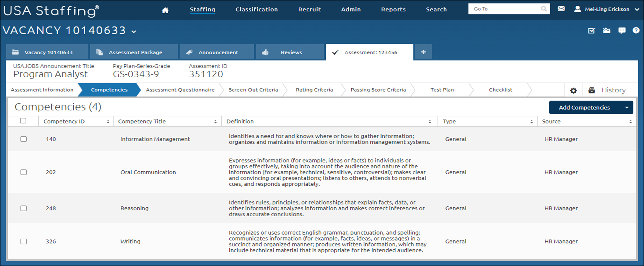Open the Classification menu
This screenshot has width=644, height=266.
pyautogui.click(x=257, y=9)
